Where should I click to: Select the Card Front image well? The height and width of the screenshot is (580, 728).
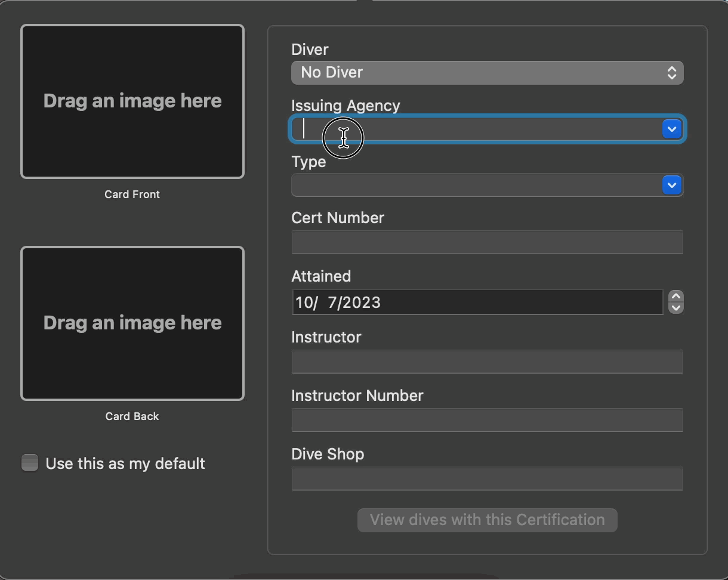132,101
